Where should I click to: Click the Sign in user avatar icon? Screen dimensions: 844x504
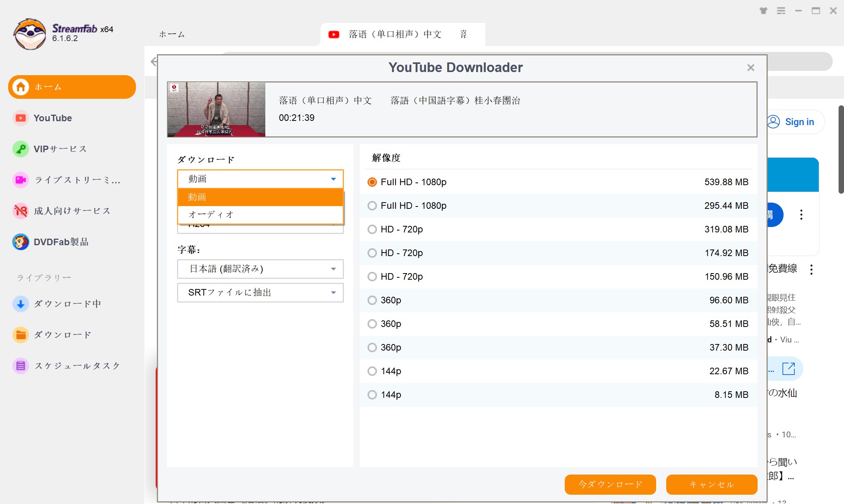click(773, 122)
